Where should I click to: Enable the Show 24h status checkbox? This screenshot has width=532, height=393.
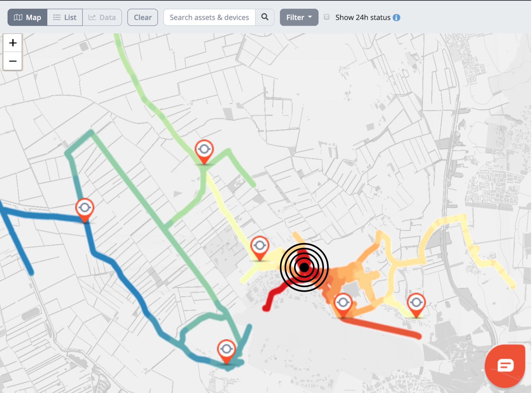pos(327,17)
